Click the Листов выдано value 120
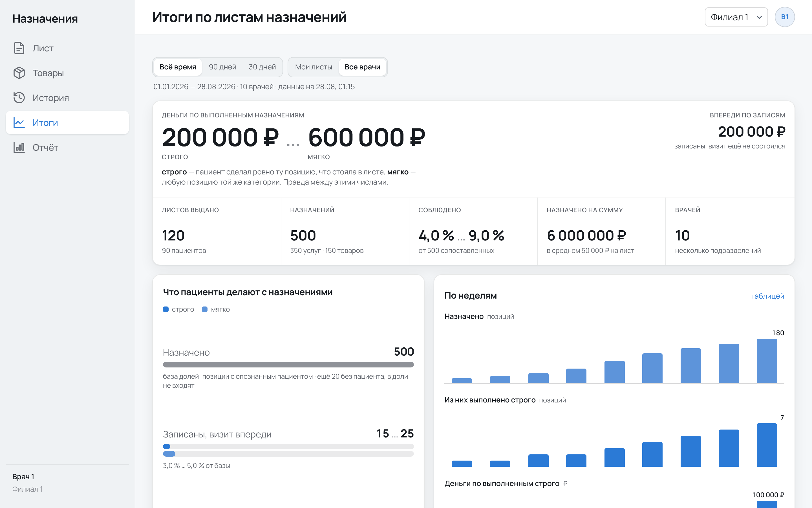The width and height of the screenshot is (812, 508). [x=173, y=235]
